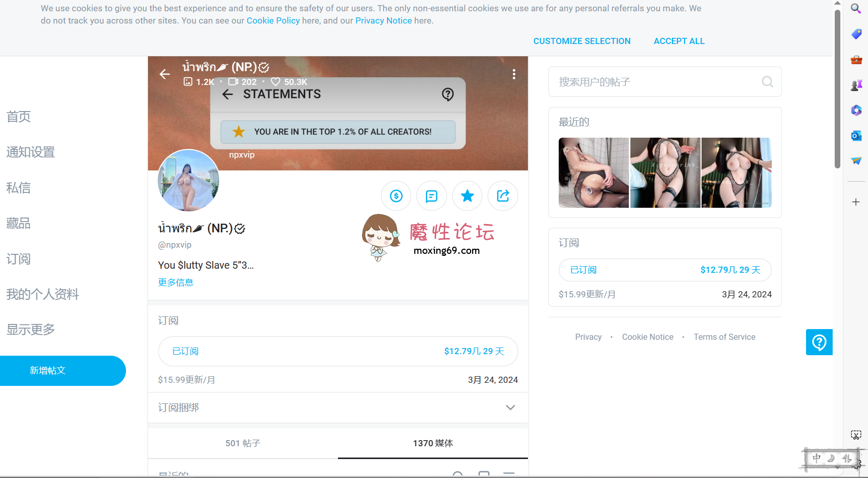Open the three-dot options menu on profile
The width and height of the screenshot is (868, 478).
[x=514, y=74]
